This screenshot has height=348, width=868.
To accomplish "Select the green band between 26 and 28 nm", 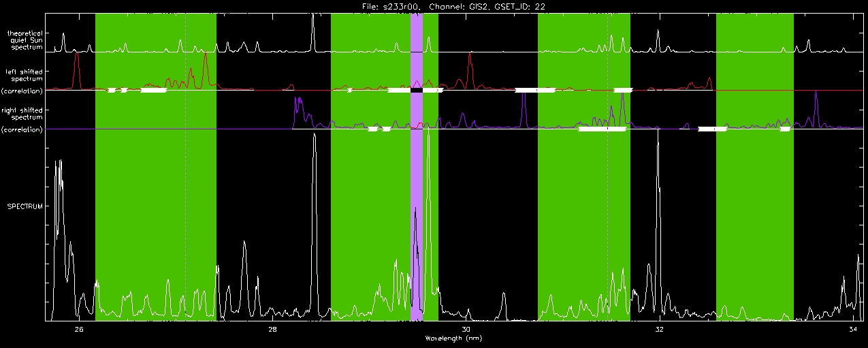I will point(156,167).
